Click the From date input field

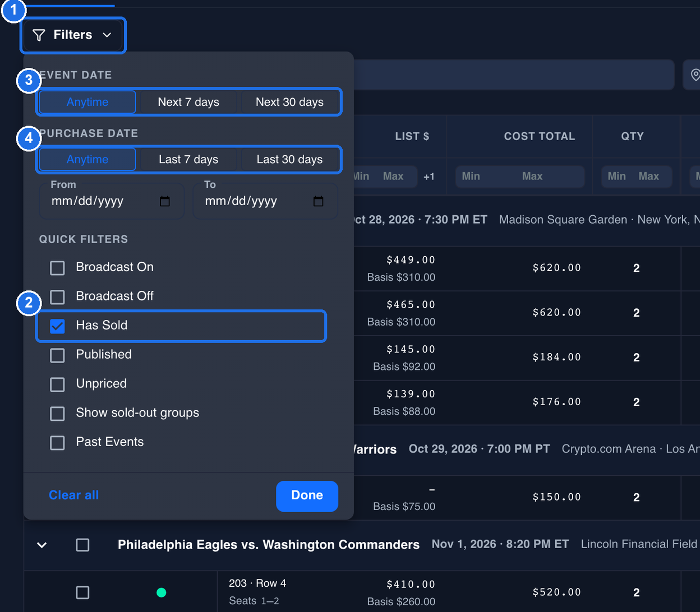tap(112, 201)
